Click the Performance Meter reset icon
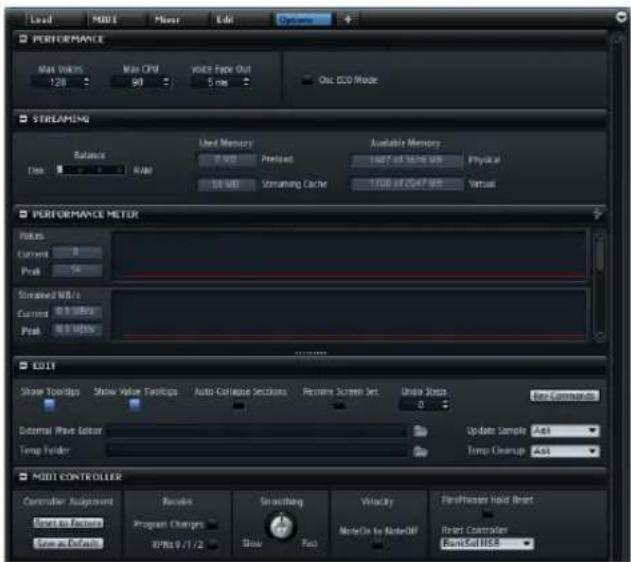Screen dimensions: 631x562 (598, 214)
